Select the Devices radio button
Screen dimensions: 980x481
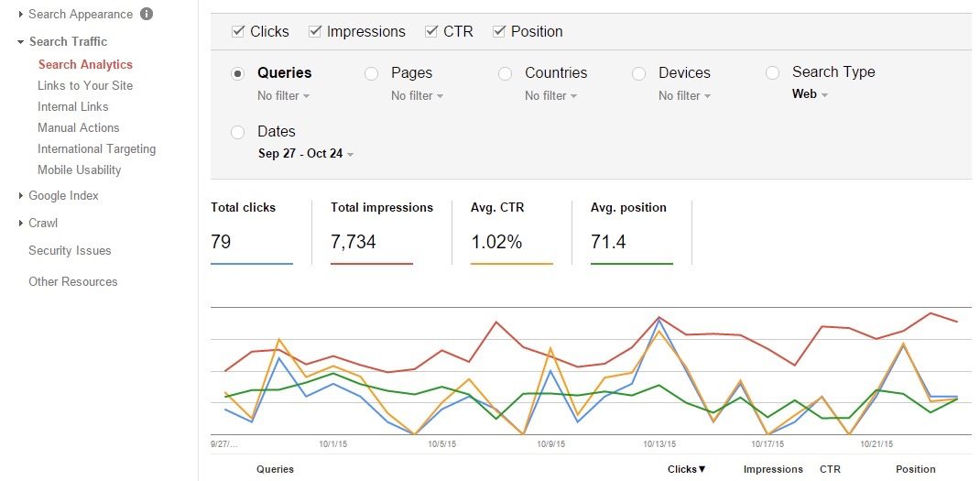[638, 74]
